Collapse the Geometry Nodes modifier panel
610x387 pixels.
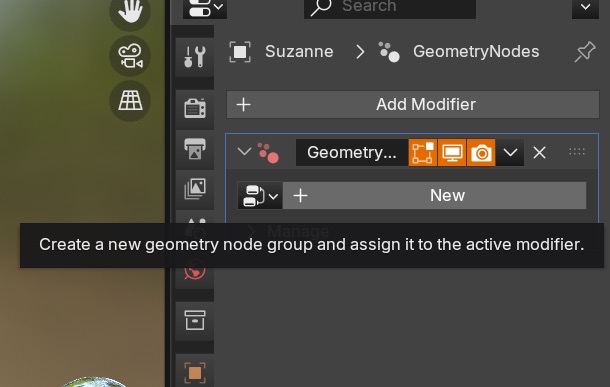click(244, 152)
